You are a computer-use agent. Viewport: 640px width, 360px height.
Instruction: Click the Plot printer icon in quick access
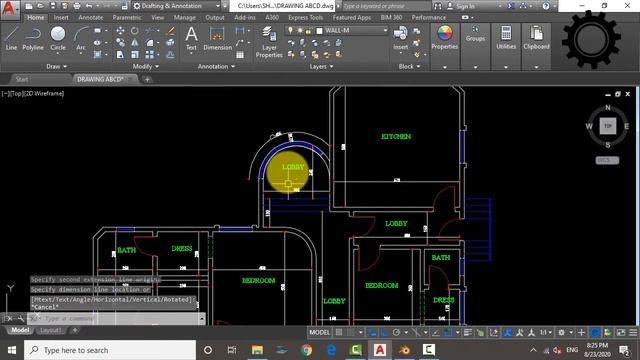point(77,6)
